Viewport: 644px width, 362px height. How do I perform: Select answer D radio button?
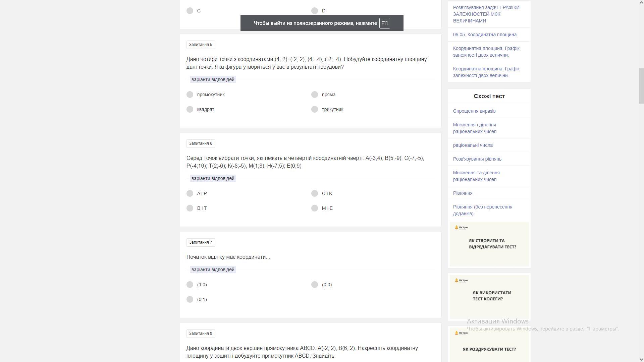pos(315,11)
